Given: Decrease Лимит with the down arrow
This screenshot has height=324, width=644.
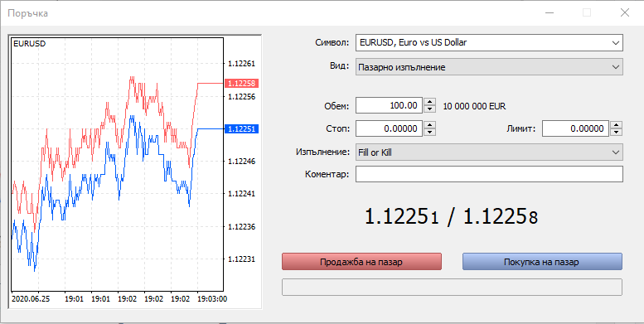Looking at the screenshot, I should click(x=616, y=133).
